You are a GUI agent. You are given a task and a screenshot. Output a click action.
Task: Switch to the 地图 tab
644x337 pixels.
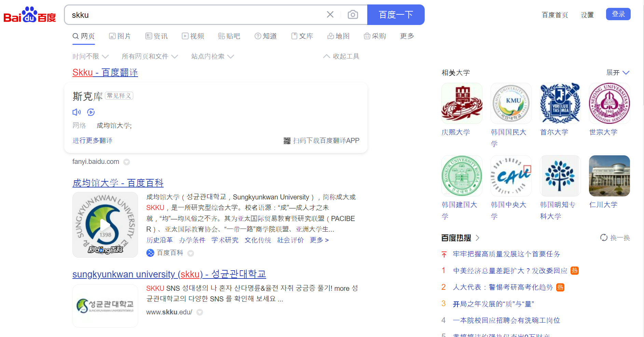click(x=339, y=36)
